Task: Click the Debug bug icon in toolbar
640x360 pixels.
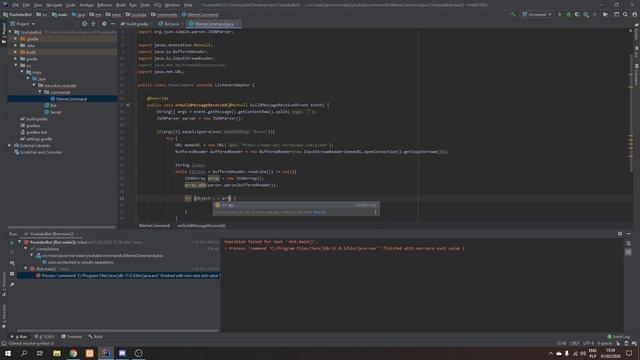Action: pos(568,14)
